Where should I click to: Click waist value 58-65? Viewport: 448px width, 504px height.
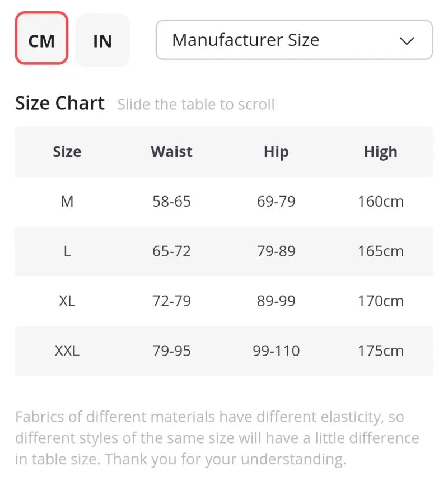point(171,202)
